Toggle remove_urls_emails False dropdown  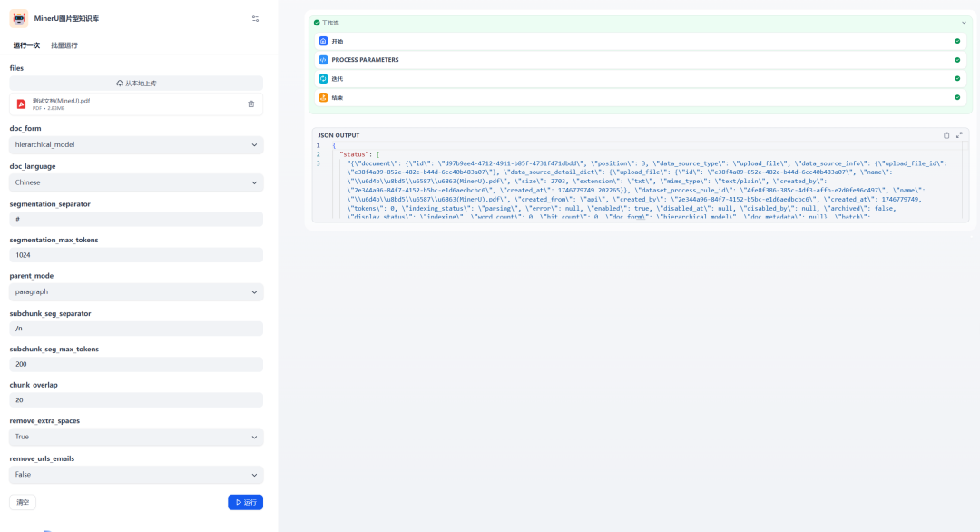pyautogui.click(x=136, y=475)
